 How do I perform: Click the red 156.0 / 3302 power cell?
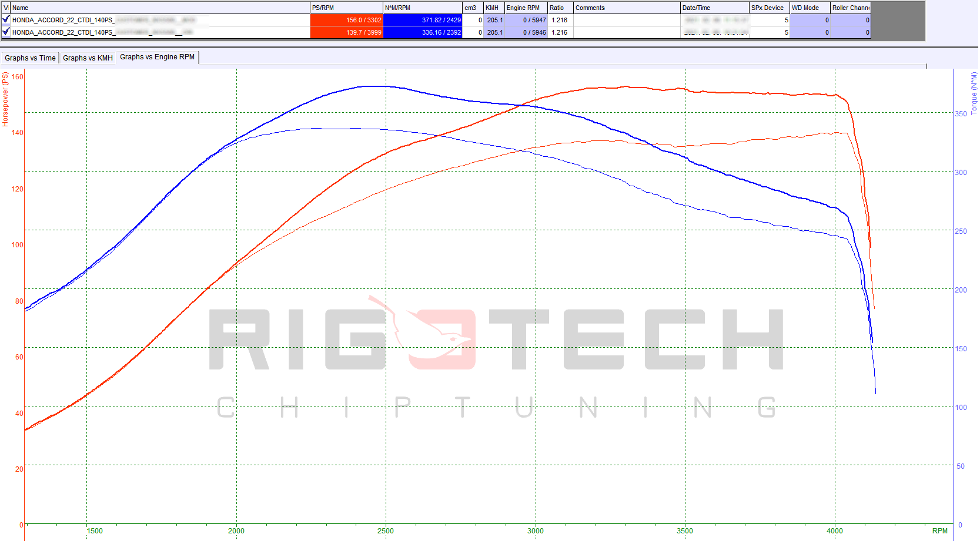tap(346, 20)
